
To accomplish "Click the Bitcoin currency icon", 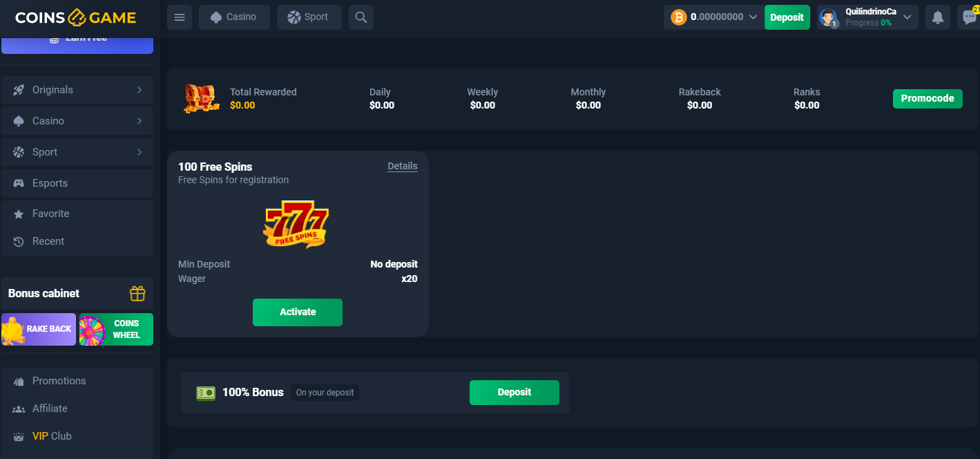I will pos(678,17).
